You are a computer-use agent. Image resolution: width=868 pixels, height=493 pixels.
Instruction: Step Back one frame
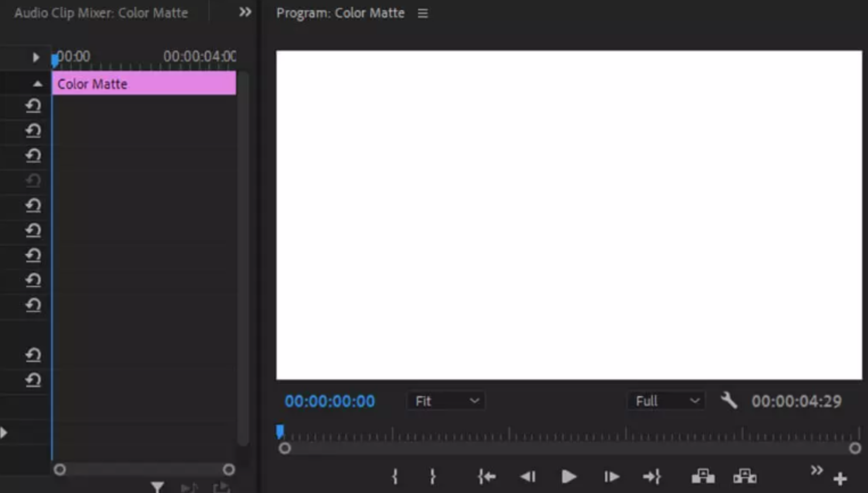[527, 476]
